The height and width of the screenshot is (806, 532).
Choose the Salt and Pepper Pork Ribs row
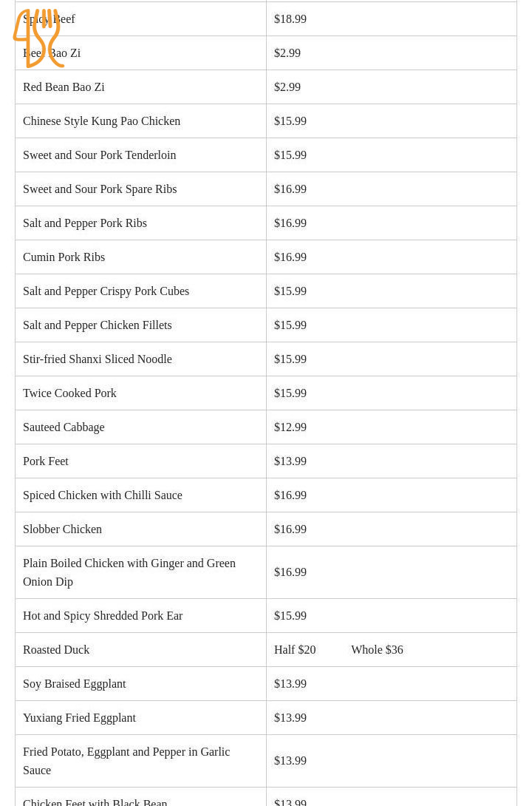[x=85, y=223]
